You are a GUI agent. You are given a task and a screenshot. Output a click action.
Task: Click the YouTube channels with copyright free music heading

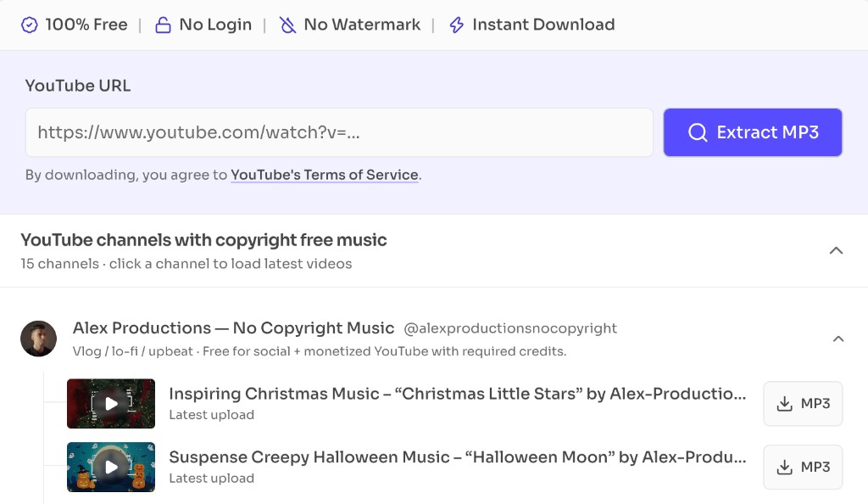(203, 240)
